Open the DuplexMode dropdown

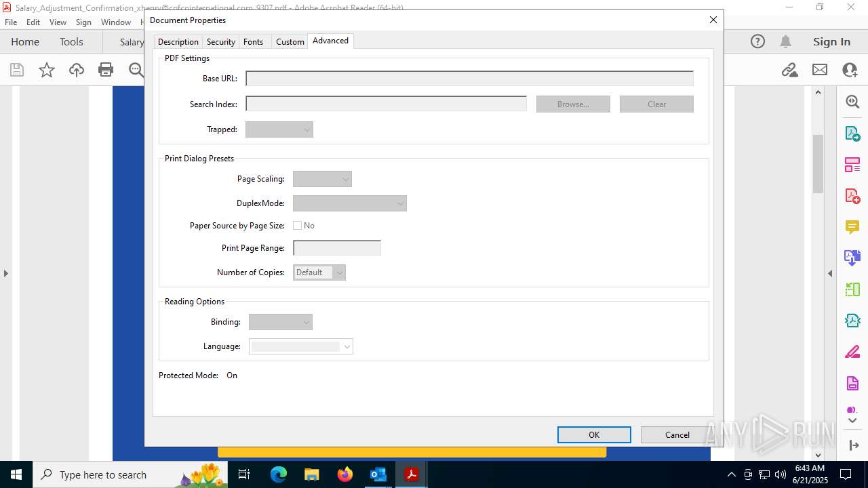350,203
